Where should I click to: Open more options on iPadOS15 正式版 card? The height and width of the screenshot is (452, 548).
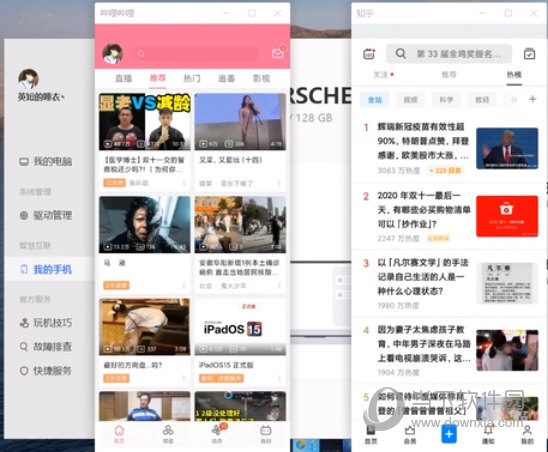click(279, 378)
